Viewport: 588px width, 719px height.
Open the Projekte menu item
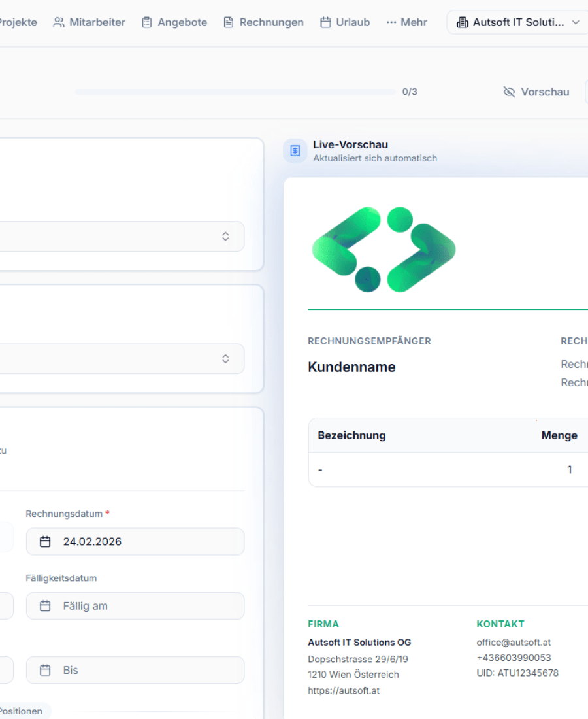[18, 22]
